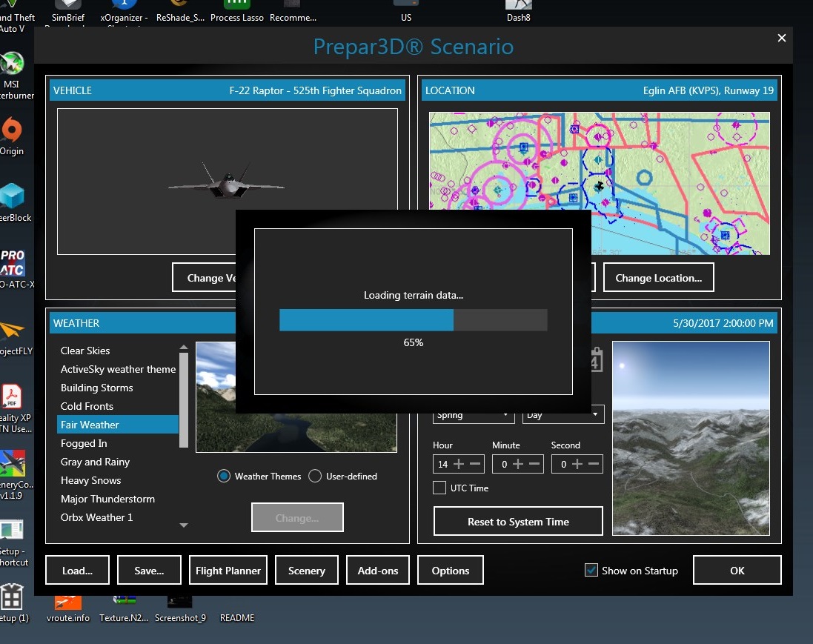Click the Save... button
The width and height of the screenshot is (813, 644).
(149, 571)
